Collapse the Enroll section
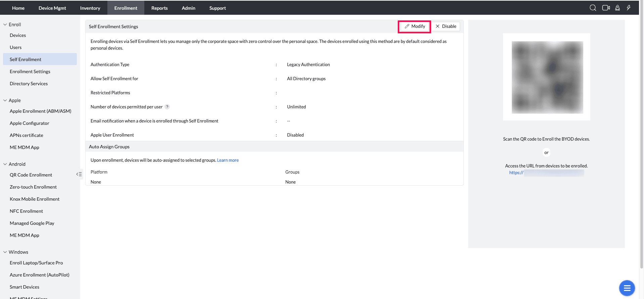This screenshot has width=644, height=299. click(x=5, y=24)
